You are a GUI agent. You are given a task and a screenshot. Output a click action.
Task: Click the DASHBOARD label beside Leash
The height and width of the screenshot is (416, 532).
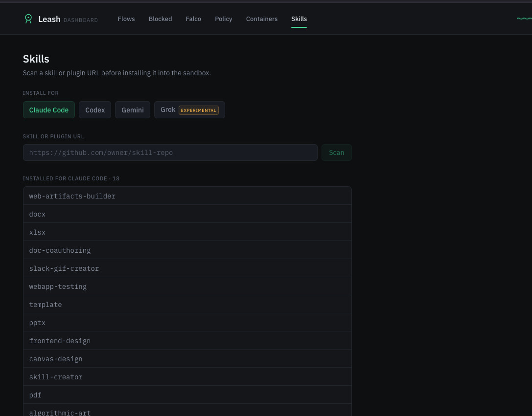point(81,21)
